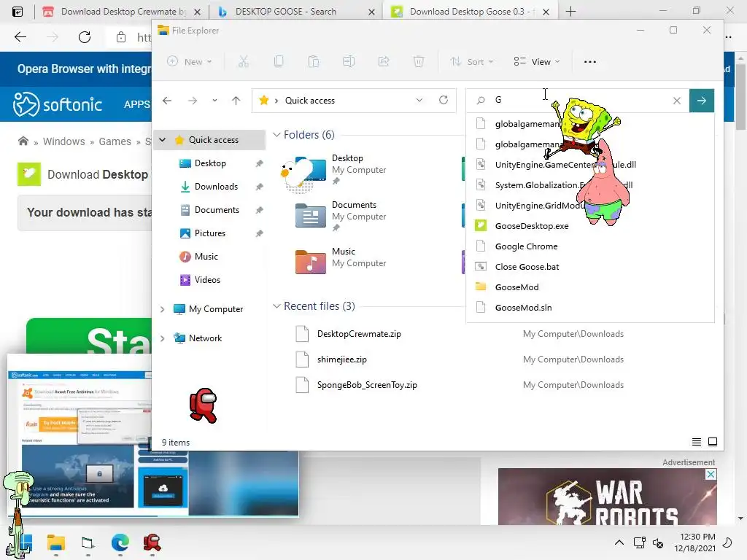Switch to DESKTOP GOOSE Search tab
This screenshot has height=560, width=747.
(x=286, y=12)
